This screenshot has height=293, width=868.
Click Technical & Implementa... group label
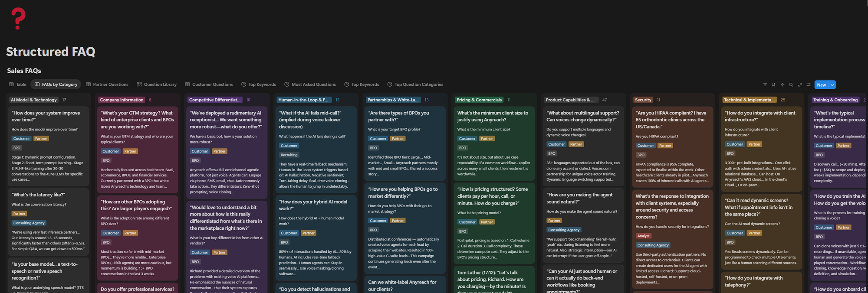pos(750,100)
